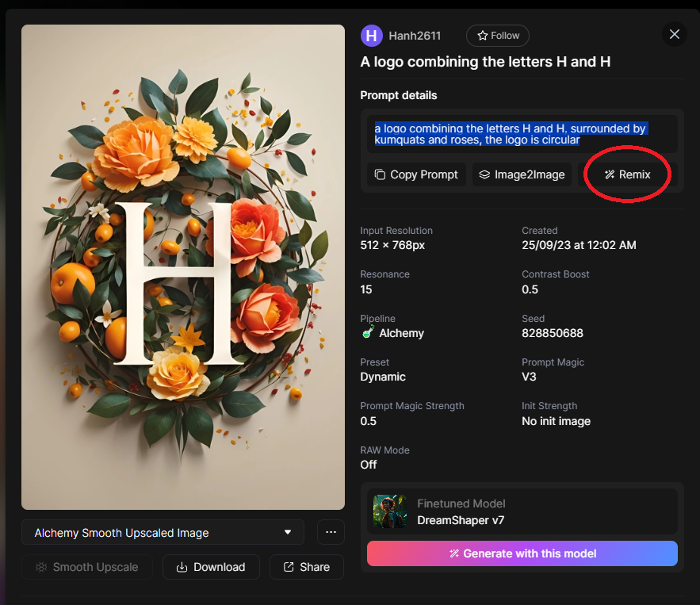Open the three-dot more options menu
Image resolution: width=700 pixels, height=605 pixels.
[x=331, y=533]
